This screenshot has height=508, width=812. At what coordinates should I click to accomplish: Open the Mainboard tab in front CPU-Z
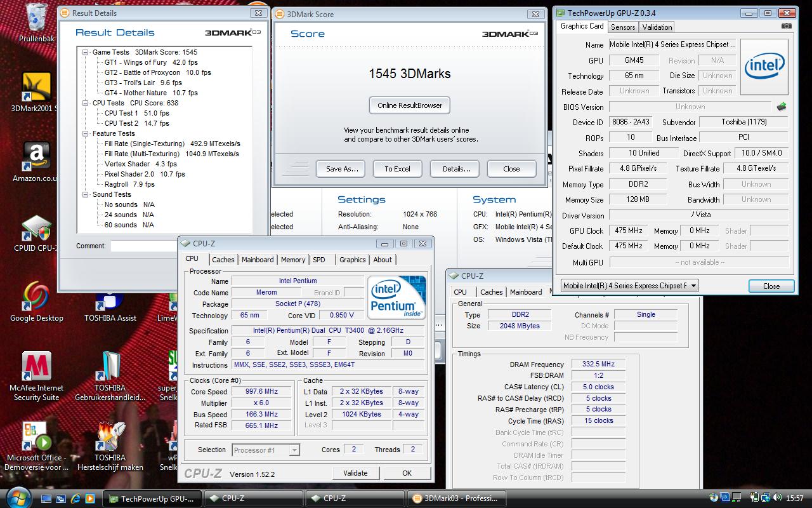coord(258,260)
